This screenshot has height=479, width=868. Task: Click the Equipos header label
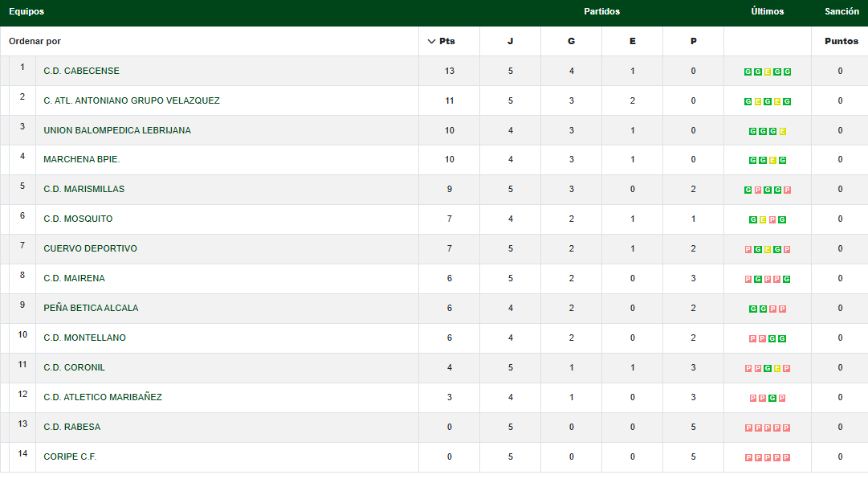[x=26, y=12]
